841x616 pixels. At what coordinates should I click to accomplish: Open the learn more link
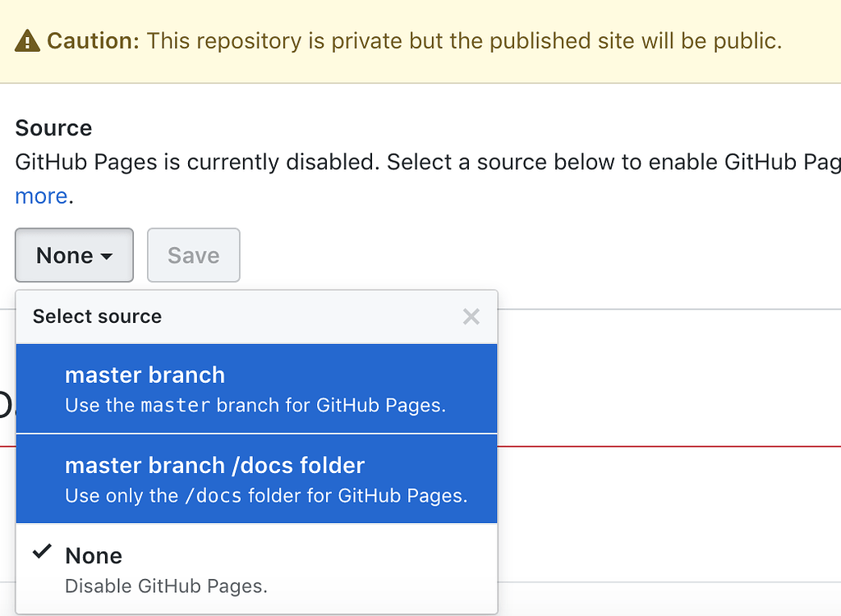[x=41, y=195]
